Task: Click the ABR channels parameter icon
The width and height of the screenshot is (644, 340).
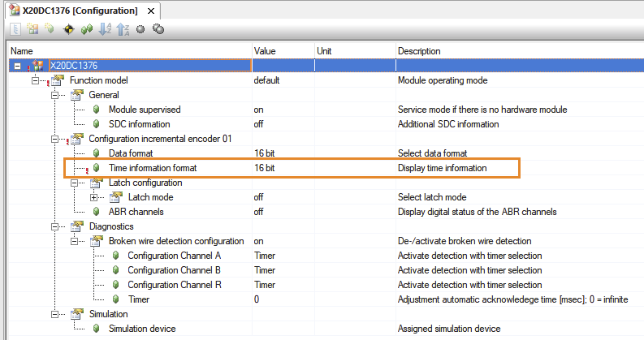Action: click(x=96, y=212)
